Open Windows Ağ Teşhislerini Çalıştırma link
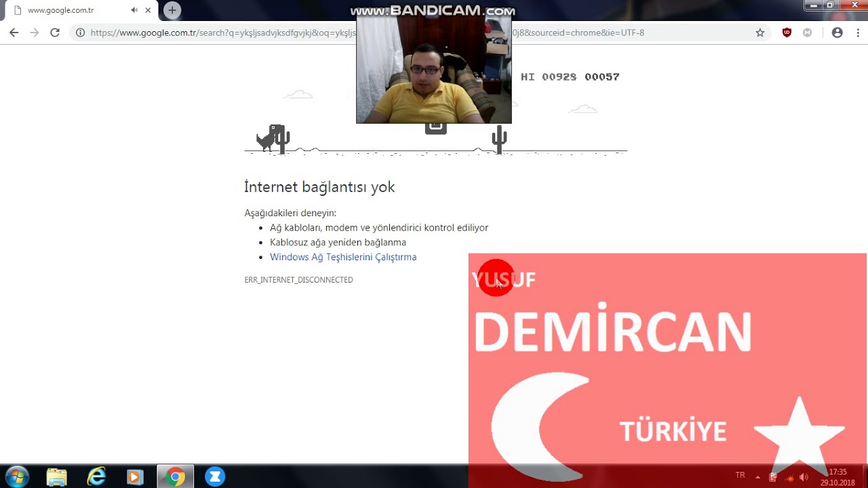 (x=343, y=257)
